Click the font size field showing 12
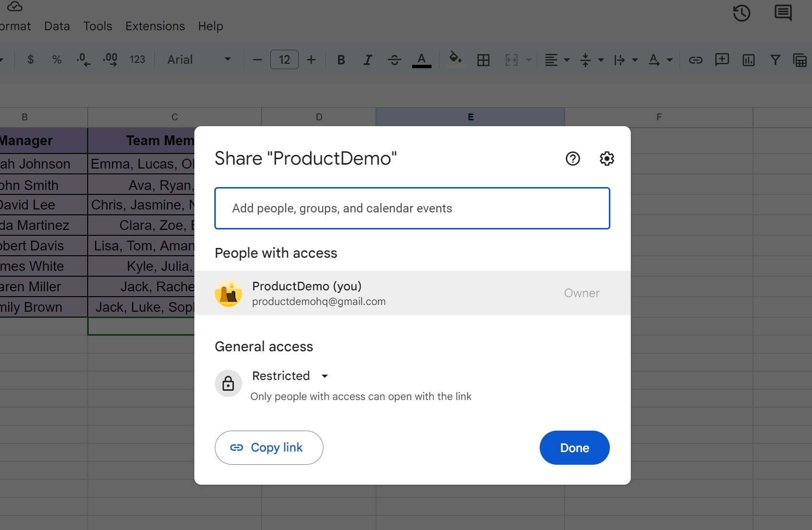This screenshot has width=812, height=530. pyautogui.click(x=284, y=60)
